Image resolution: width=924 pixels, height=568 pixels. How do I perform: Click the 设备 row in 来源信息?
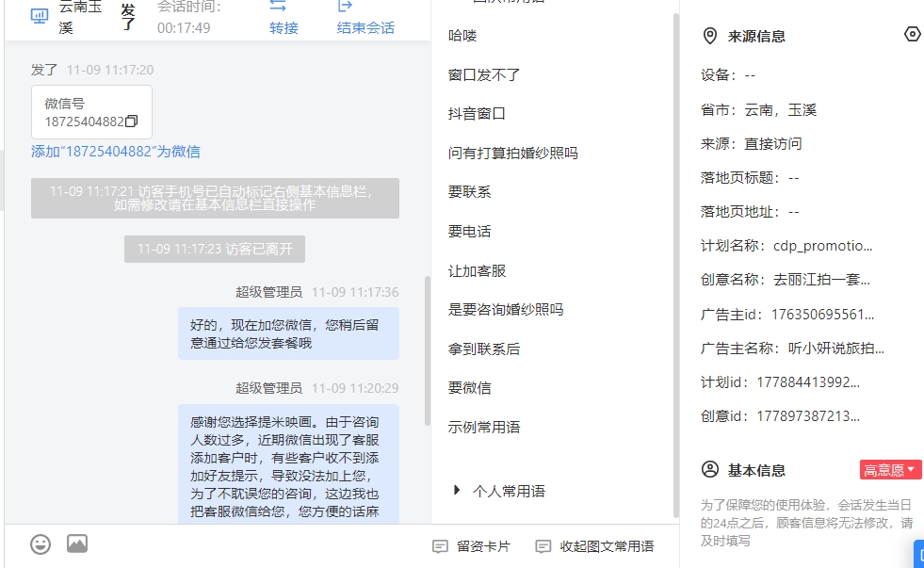pyautogui.click(x=728, y=74)
